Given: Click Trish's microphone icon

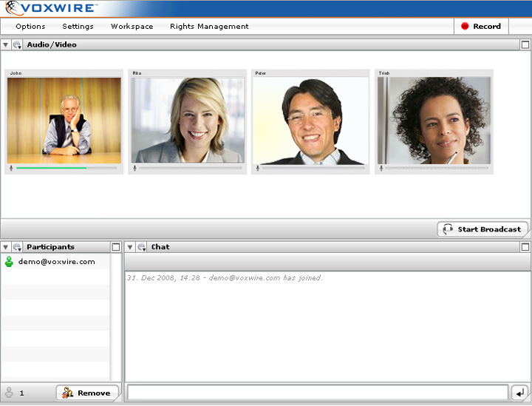Looking at the screenshot, I should click(x=381, y=168).
